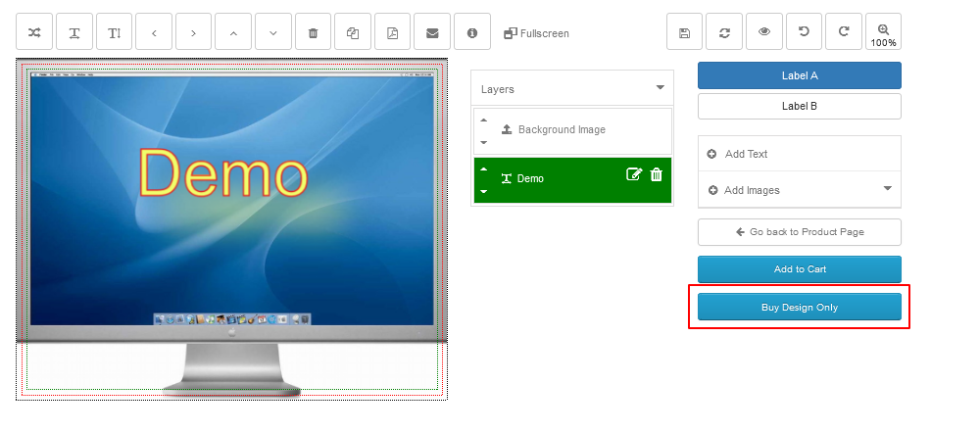Preview the design with the eye icon
This screenshot has width=980, height=433.
click(763, 32)
